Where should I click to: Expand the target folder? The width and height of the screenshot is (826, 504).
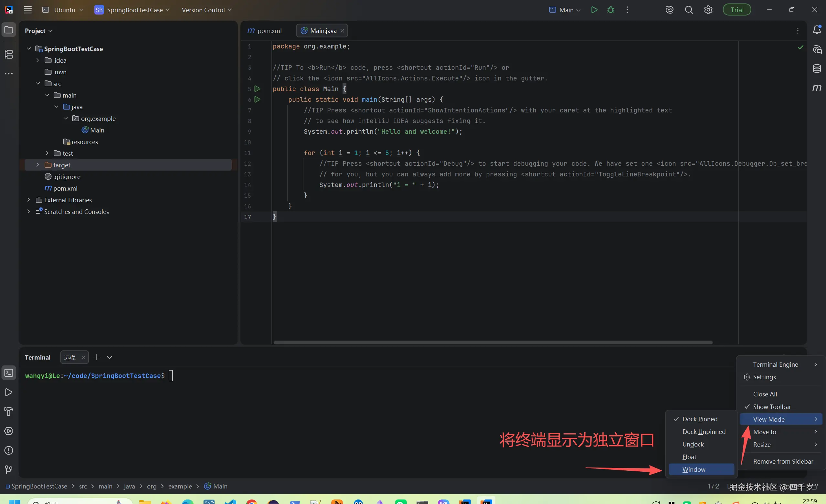pyautogui.click(x=37, y=165)
